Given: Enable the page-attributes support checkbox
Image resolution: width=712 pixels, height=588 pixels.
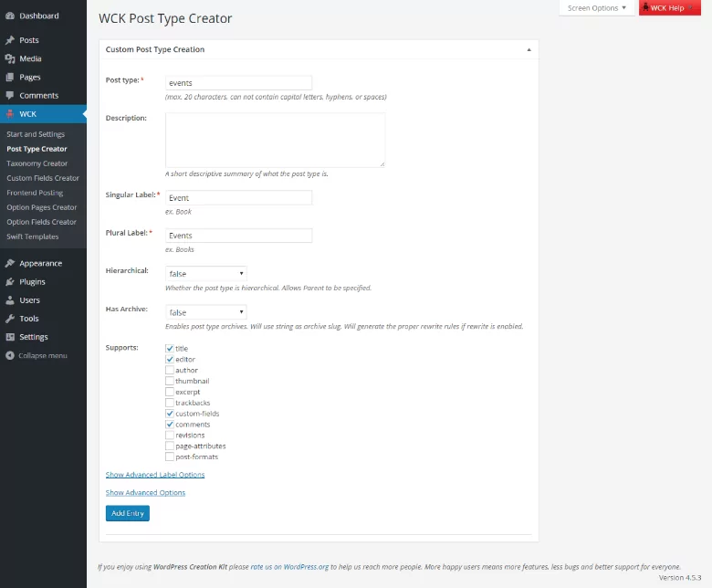Looking at the screenshot, I should pyautogui.click(x=170, y=446).
